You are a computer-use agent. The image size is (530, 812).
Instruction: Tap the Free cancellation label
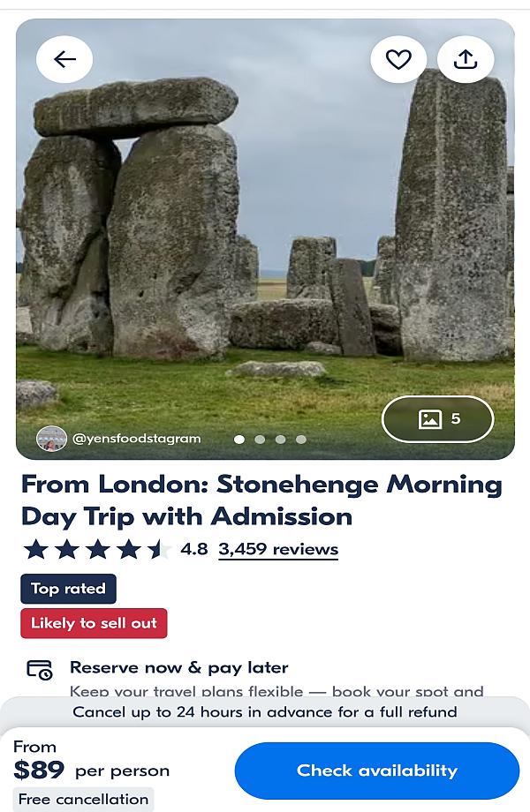(x=83, y=800)
